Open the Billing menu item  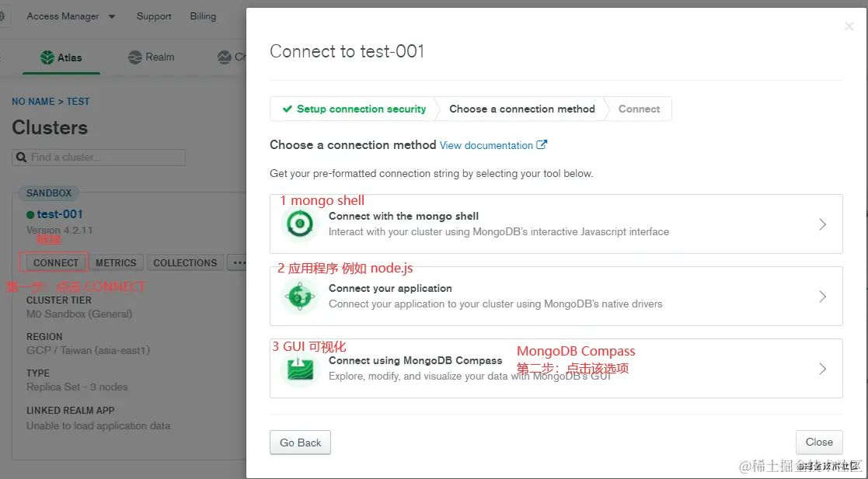coord(203,16)
